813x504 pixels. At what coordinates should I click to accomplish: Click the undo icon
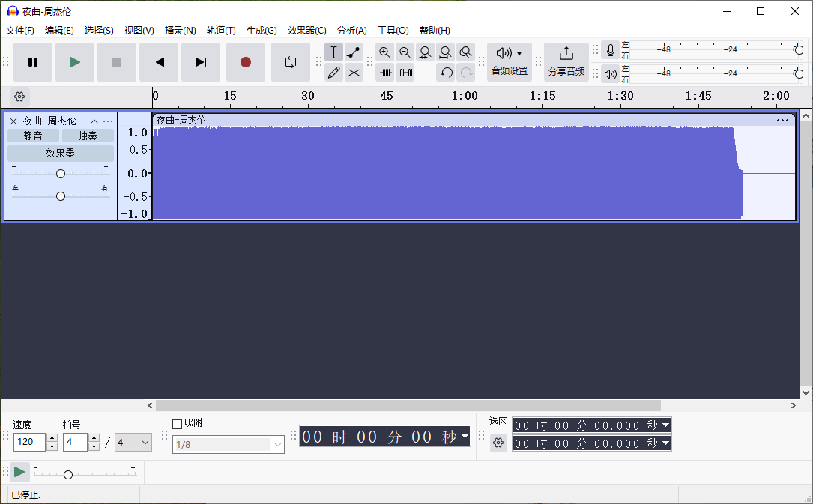pos(447,72)
